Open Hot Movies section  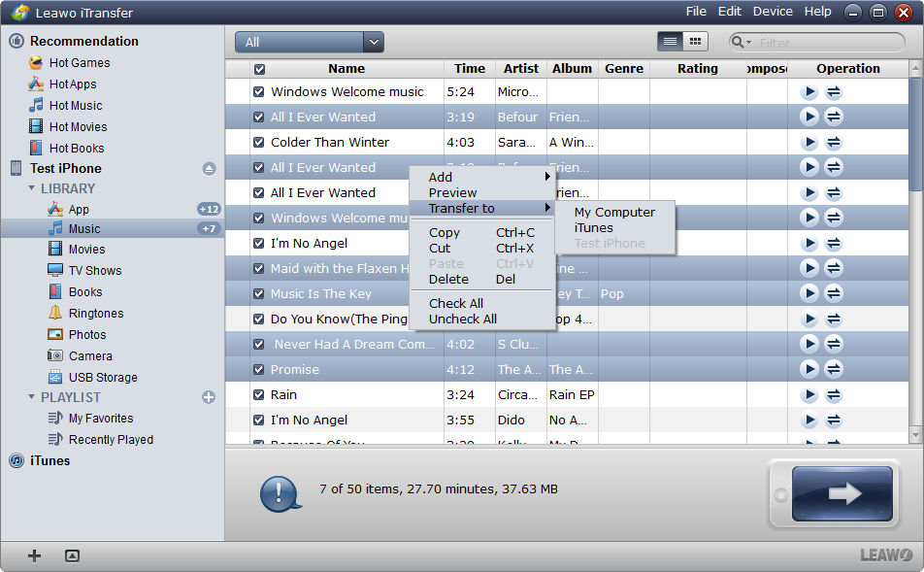tap(78, 127)
